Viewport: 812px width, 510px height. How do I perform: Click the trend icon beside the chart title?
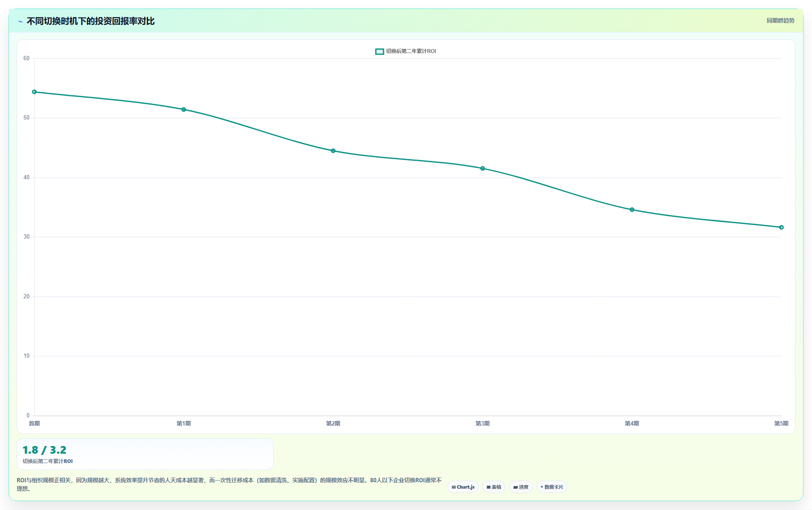click(20, 21)
